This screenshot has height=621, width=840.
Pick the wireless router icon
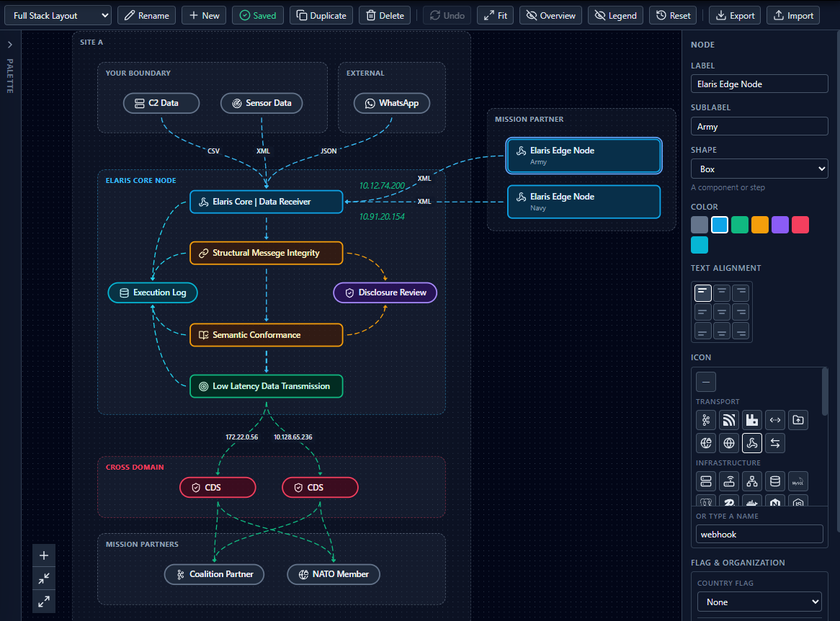pyautogui.click(x=728, y=481)
